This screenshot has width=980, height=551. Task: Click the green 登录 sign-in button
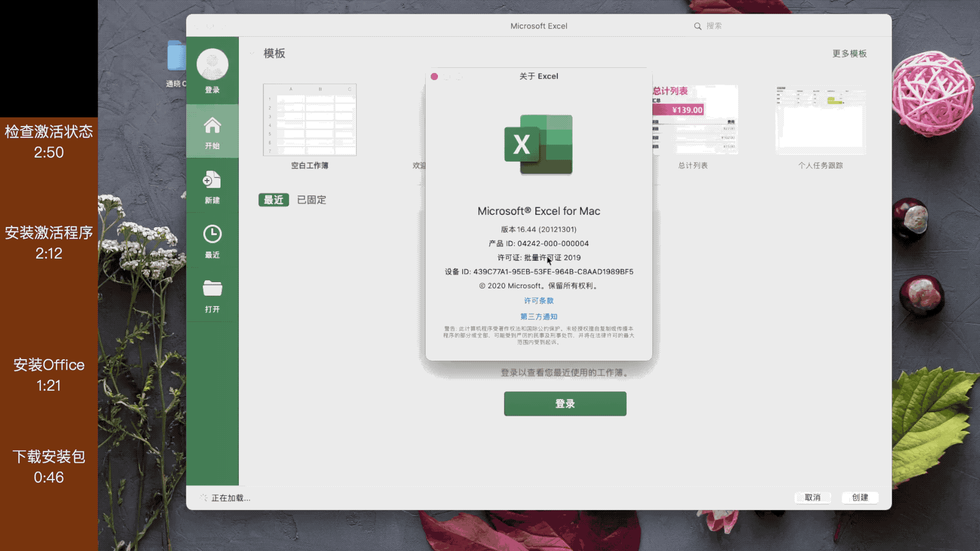coord(565,404)
